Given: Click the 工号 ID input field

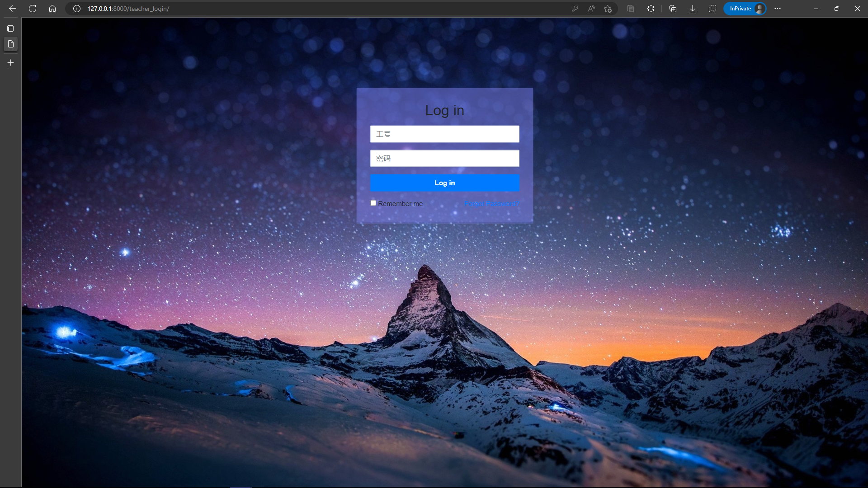Looking at the screenshot, I should [x=444, y=134].
